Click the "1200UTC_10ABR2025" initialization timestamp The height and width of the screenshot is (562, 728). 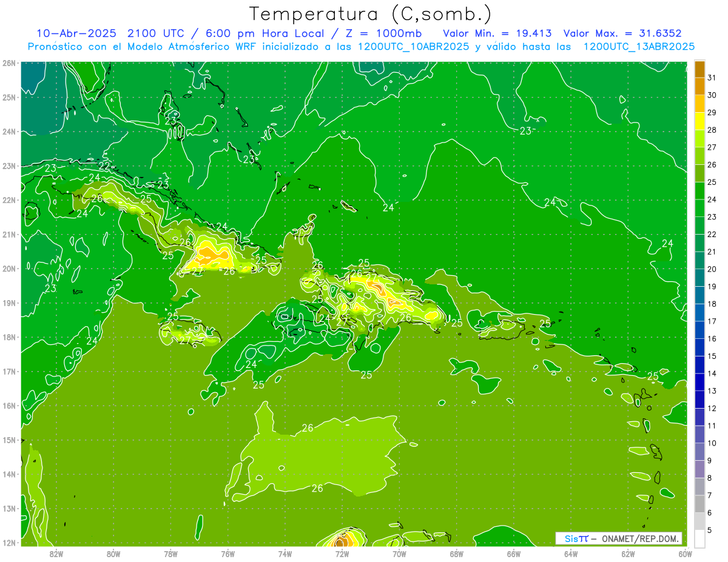[413, 47]
